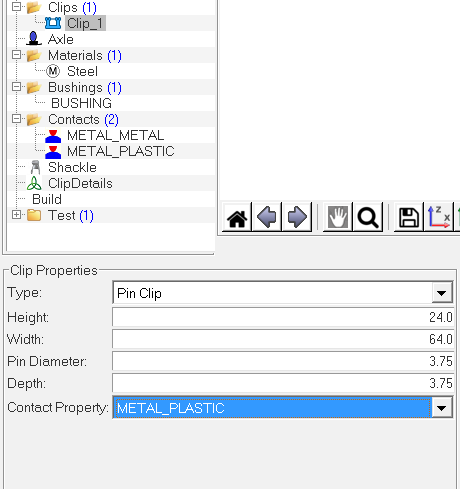Go back with the left arrow icon
Screen dimensions: 460x489
click(267, 217)
